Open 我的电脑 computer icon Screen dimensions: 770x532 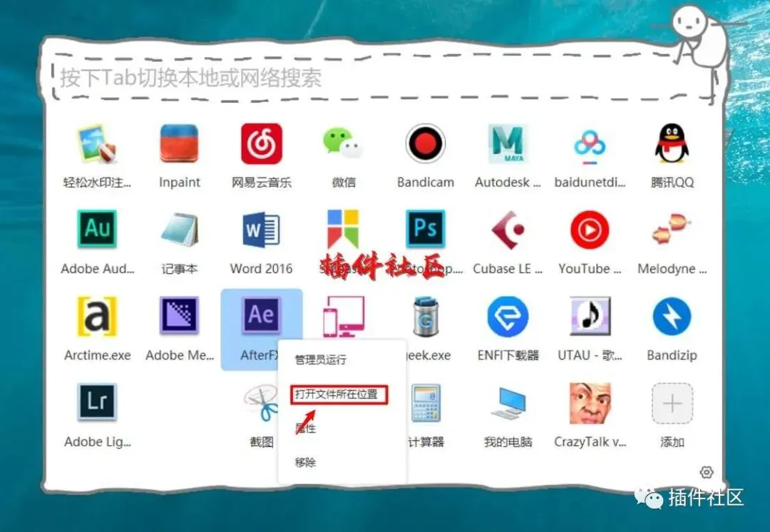tap(508, 404)
